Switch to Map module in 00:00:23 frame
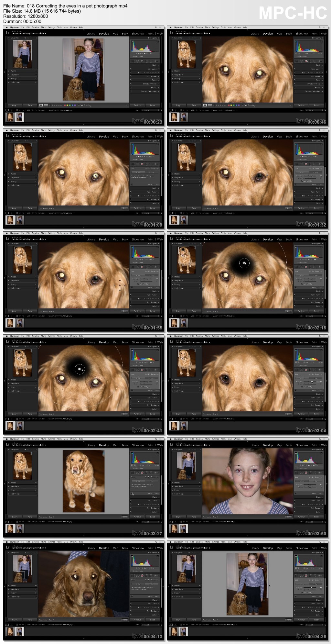 point(115,33)
